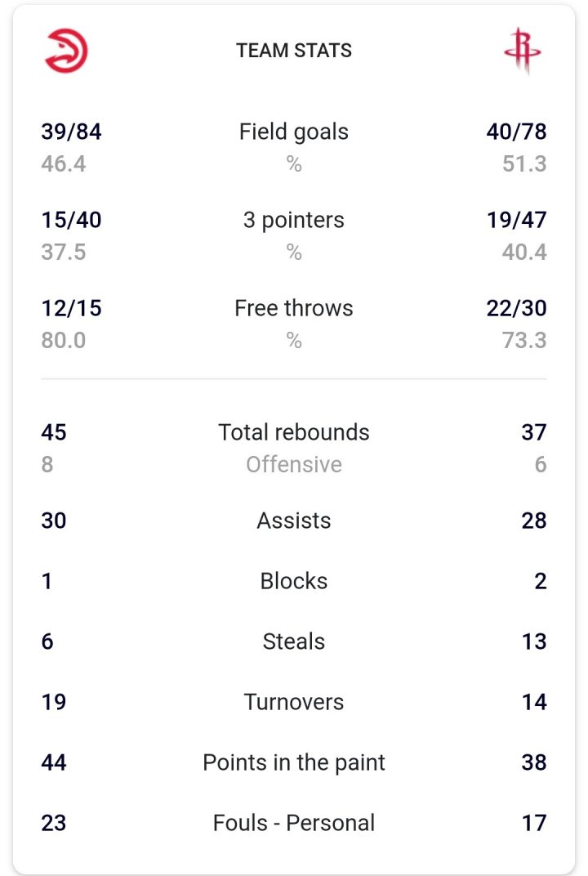Click the Field goals stat label
Image resolution: width=588 pixels, height=876 pixels.
294,132
